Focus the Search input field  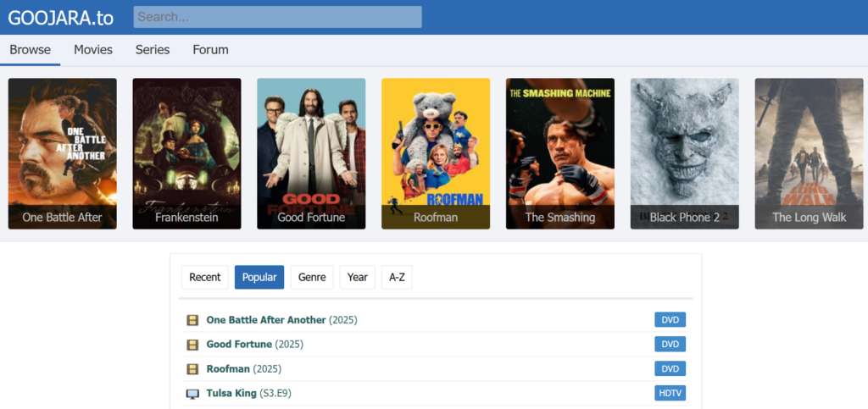[277, 17]
